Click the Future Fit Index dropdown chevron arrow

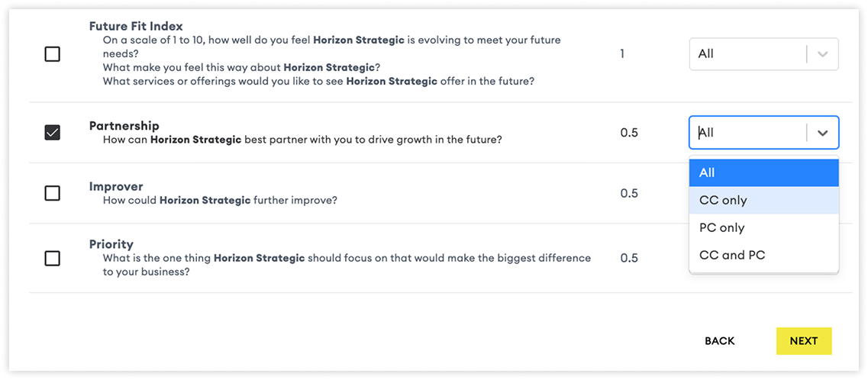(x=823, y=54)
